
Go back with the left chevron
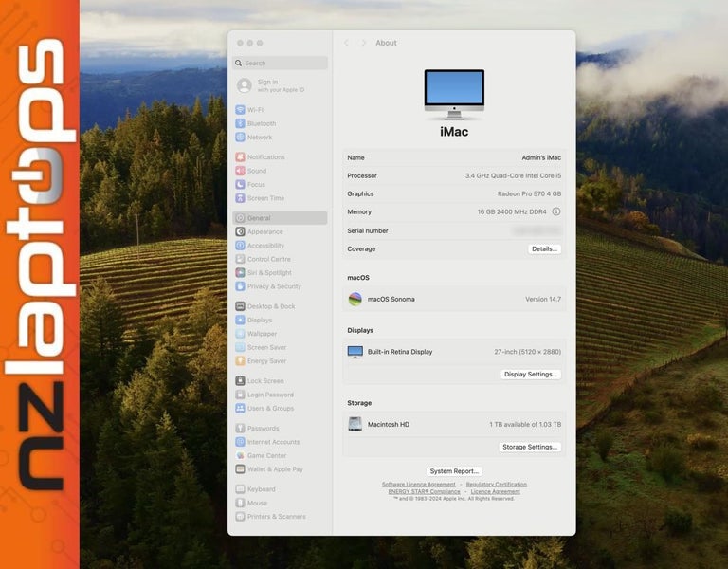tap(346, 43)
